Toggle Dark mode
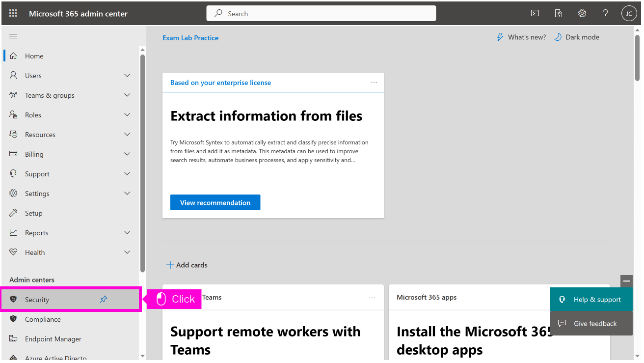The width and height of the screenshot is (644, 363). coord(577,37)
